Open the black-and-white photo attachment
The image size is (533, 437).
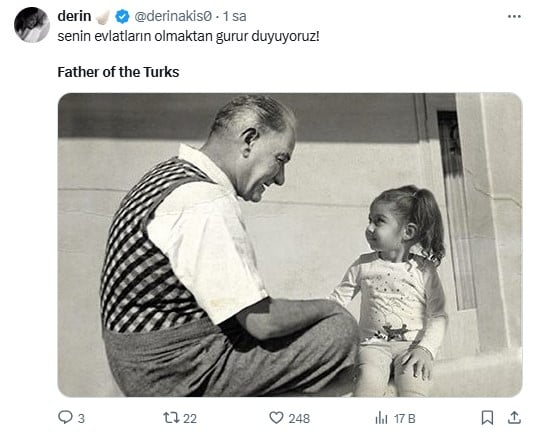[x=290, y=245]
